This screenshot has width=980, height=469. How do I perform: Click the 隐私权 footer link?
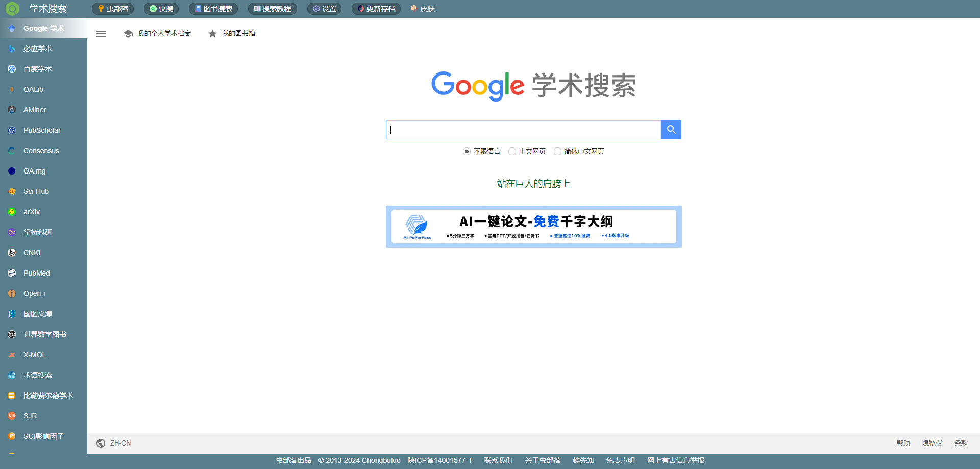932,443
